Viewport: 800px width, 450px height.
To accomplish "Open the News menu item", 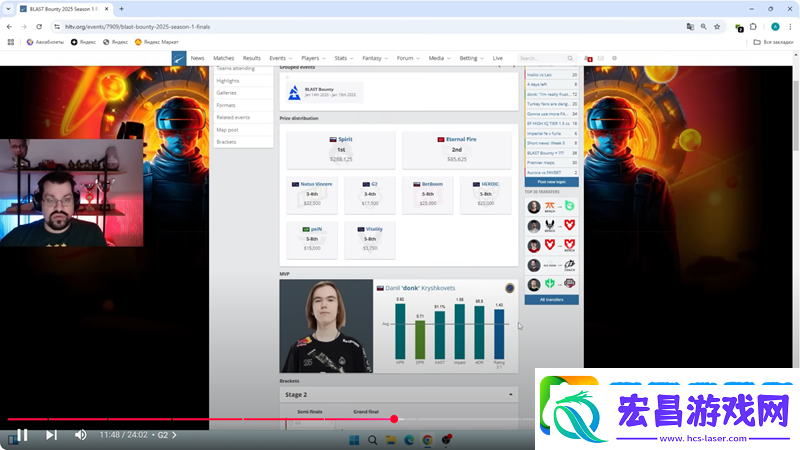I will point(197,58).
